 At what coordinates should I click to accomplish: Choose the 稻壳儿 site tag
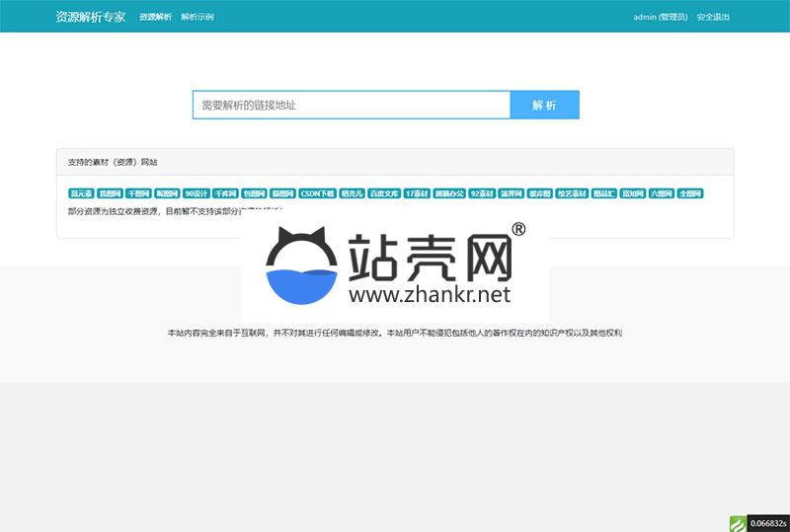(352, 193)
